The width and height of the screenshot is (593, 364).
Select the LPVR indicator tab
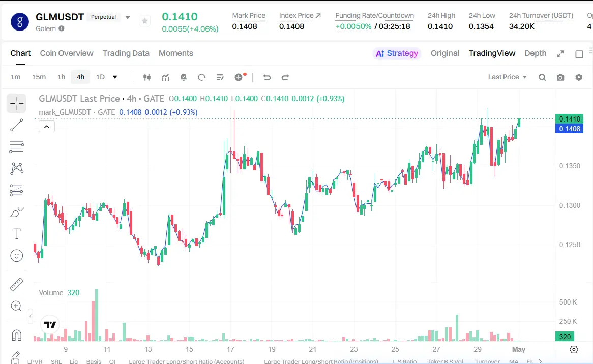[35, 361]
